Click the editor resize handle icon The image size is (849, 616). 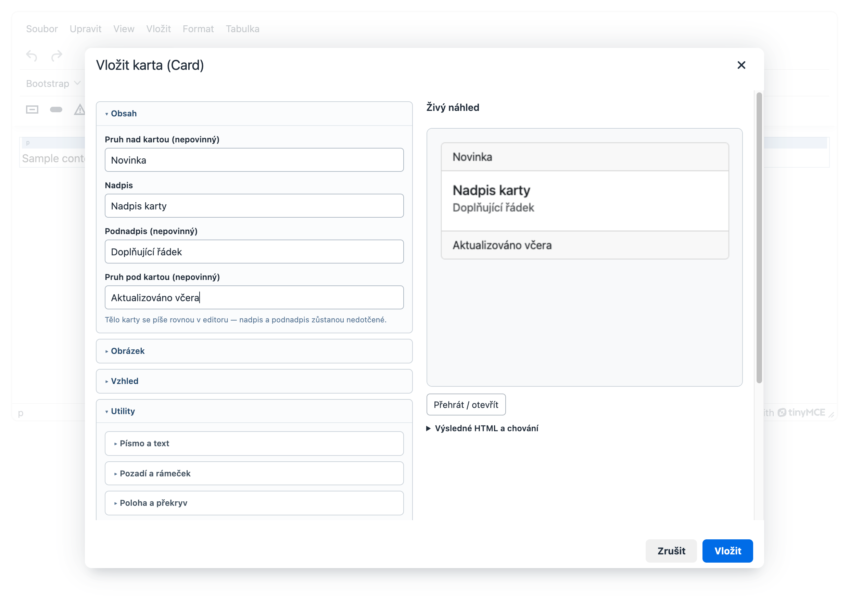click(x=831, y=414)
